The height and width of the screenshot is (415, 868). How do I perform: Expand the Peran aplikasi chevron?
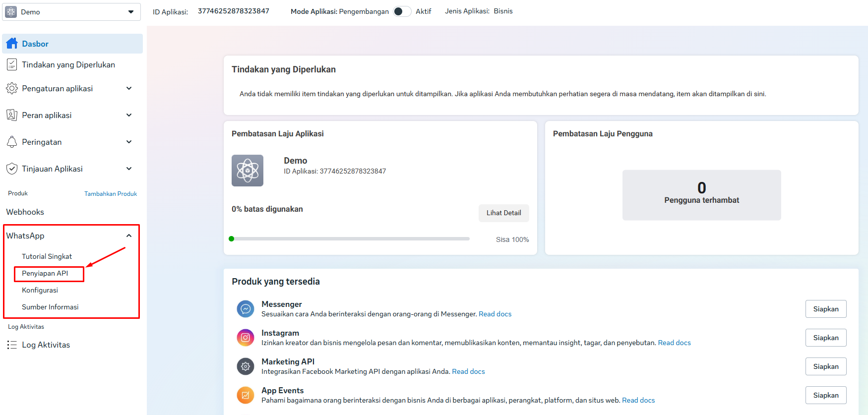(129, 115)
